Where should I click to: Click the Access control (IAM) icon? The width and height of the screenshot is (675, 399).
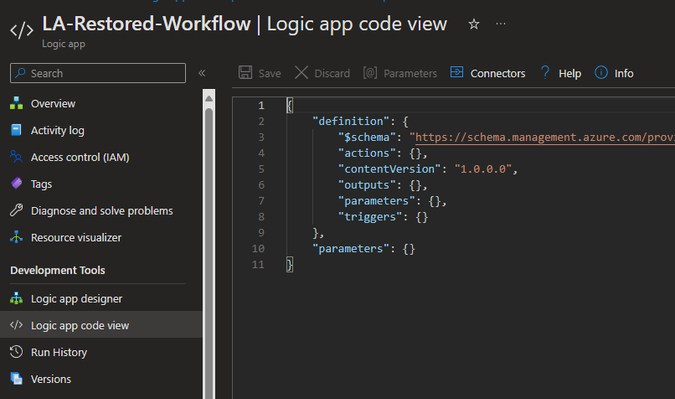tap(16, 157)
